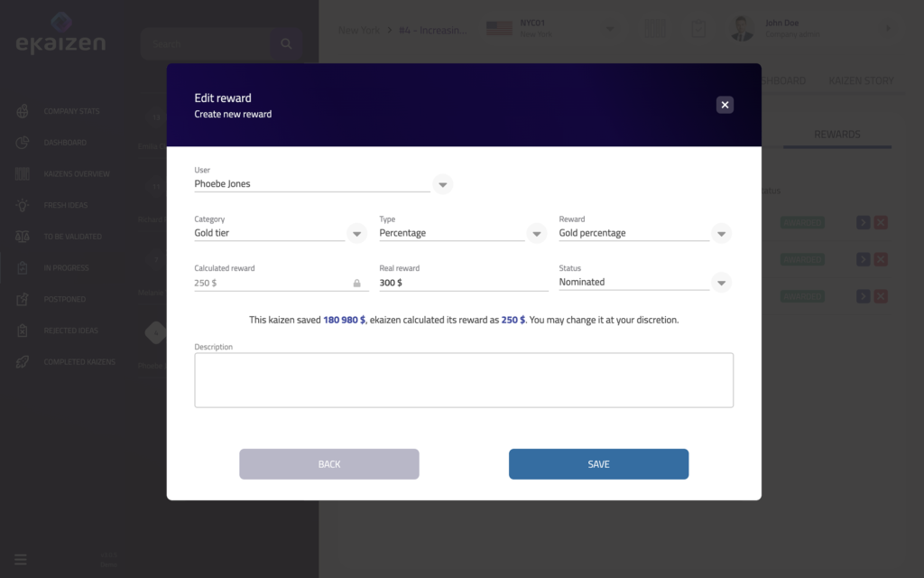
Task: Open Company Stats in the sidebar
Action: 71,112
